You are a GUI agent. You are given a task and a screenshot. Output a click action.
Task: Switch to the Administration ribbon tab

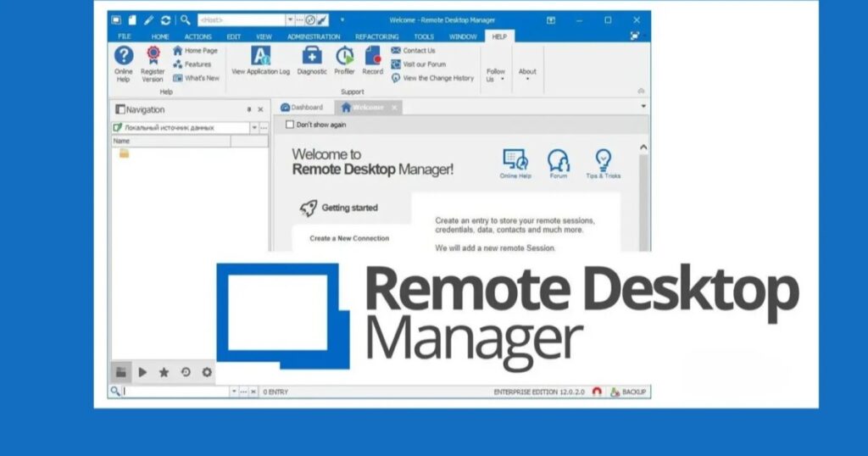313,37
